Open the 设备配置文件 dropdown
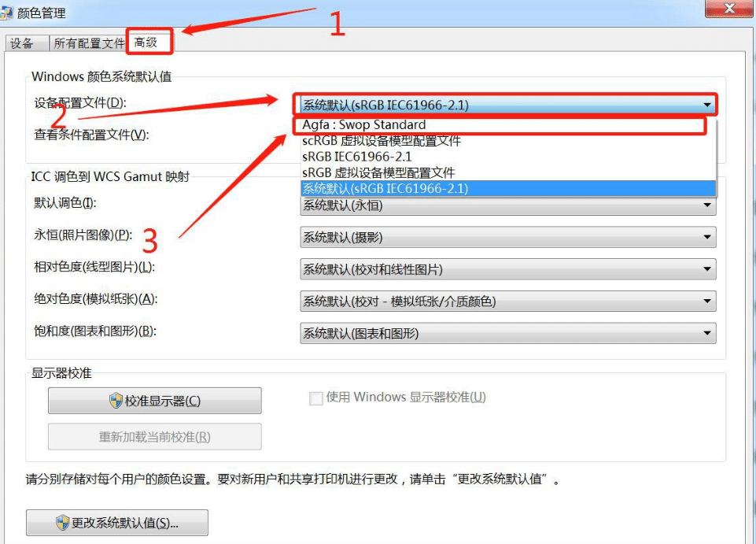This screenshot has height=544, width=756. click(x=707, y=103)
